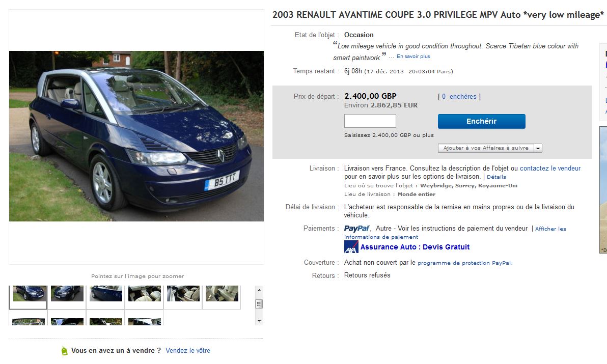Expand condition with En savoir plus
This screenshot has height=364, width=607.
click(x=413, y=57)
